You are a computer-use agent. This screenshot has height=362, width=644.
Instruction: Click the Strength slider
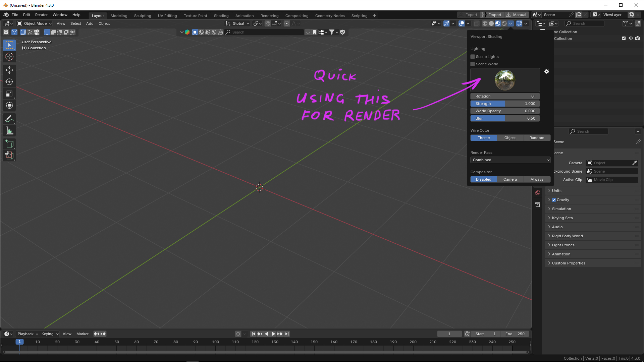click(x=505, y=104)
